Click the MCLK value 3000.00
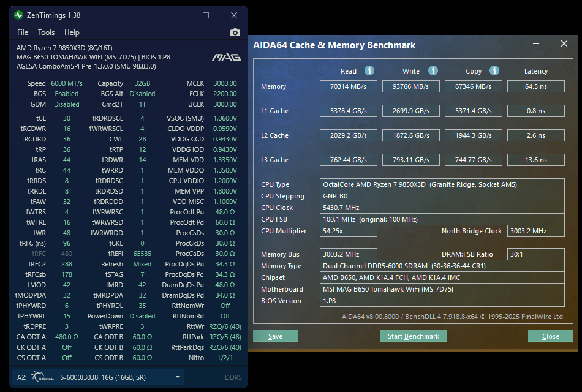582x392 pixels. click(x=225, y=83)
